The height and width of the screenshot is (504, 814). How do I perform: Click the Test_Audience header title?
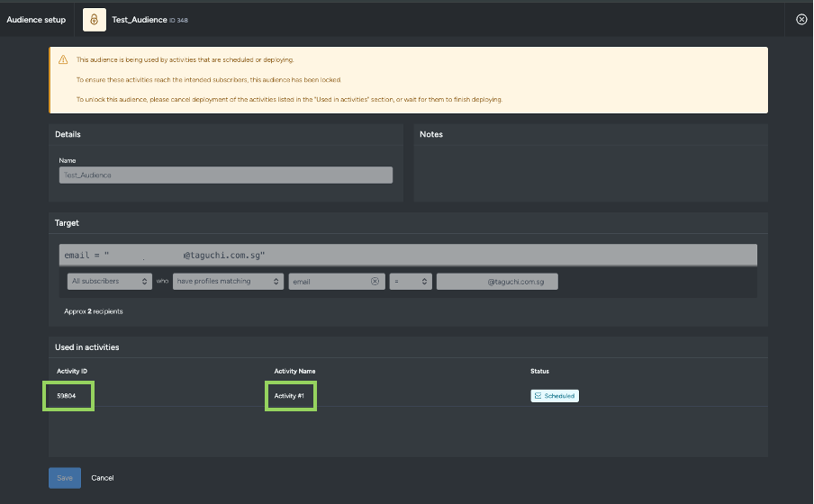point(139,20)
